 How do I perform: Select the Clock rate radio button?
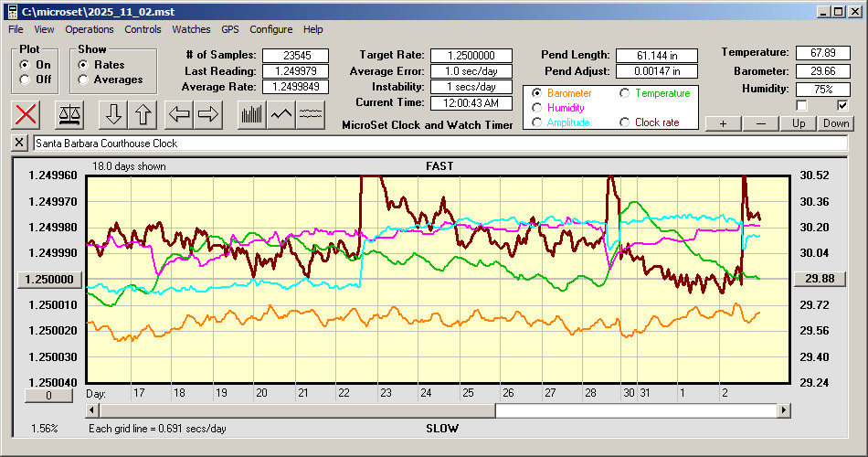(625, 122)
